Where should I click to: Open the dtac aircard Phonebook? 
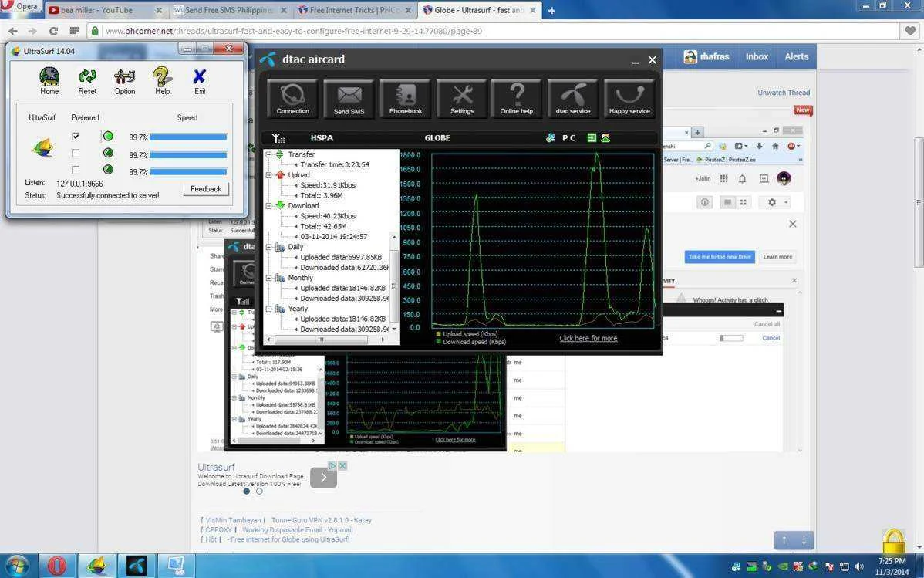[x=406, y=99]
